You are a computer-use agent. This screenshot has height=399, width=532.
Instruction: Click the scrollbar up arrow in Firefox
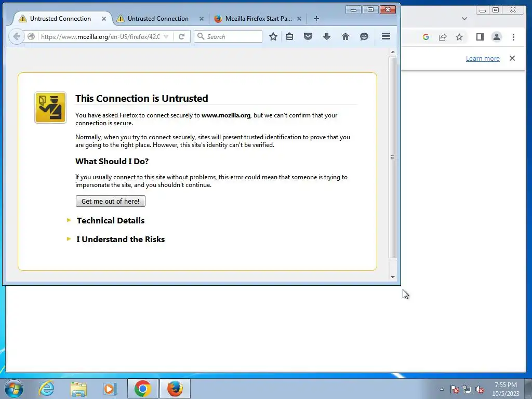tap(393, 52)
